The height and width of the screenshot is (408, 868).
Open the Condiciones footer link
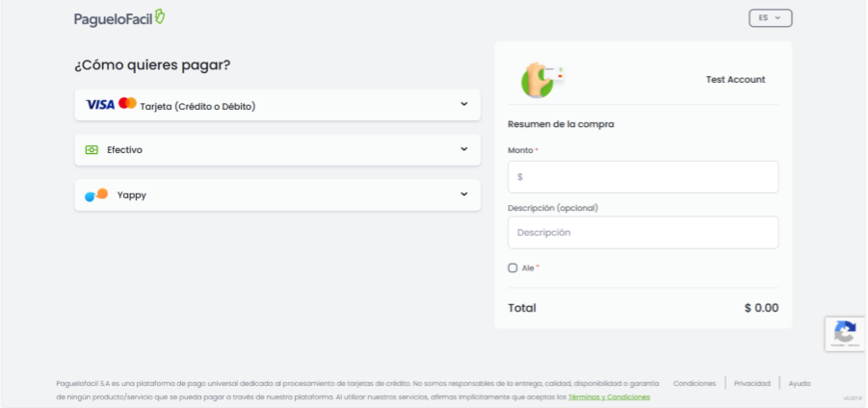pos(695,383)
